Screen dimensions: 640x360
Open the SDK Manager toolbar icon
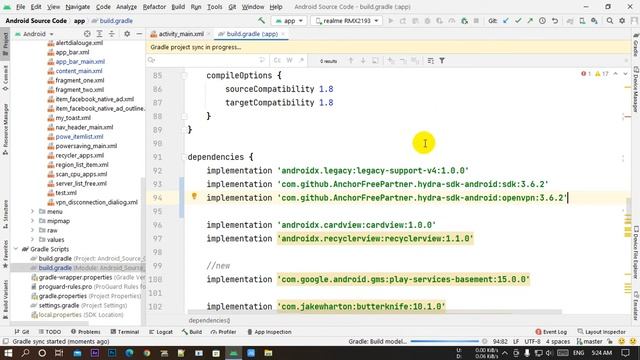594,20
